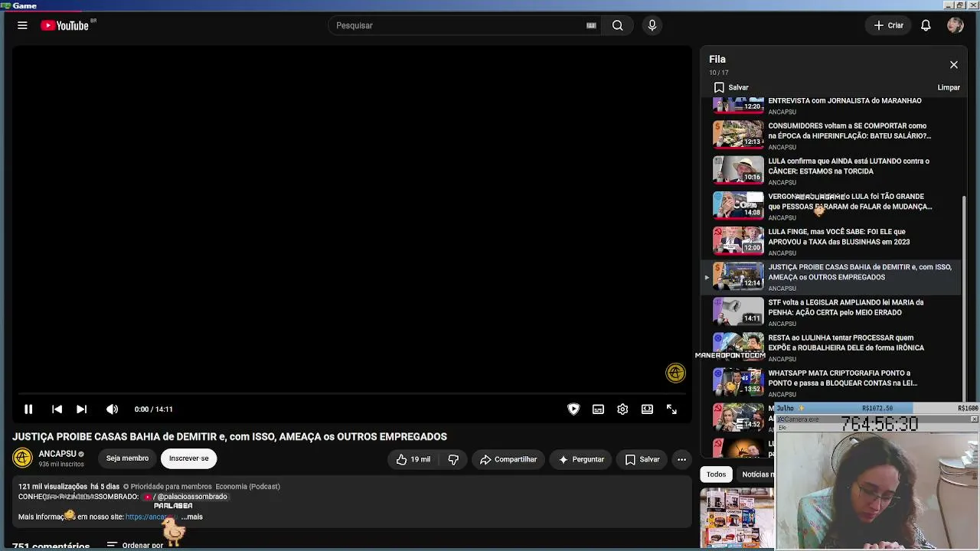980x551 pixels.
Task: Mute the video volume
Action: coord(113,409)
